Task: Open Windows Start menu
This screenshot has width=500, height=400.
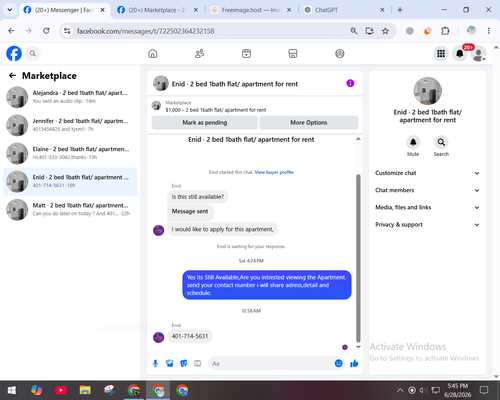Action: point(12,390)
